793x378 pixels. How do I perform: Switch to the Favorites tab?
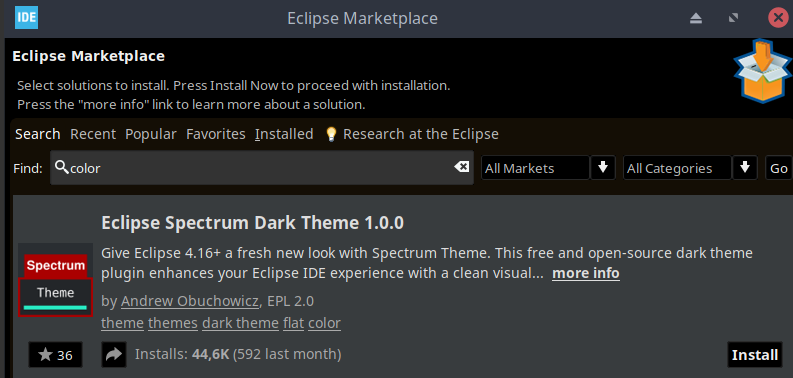(216, 134)
